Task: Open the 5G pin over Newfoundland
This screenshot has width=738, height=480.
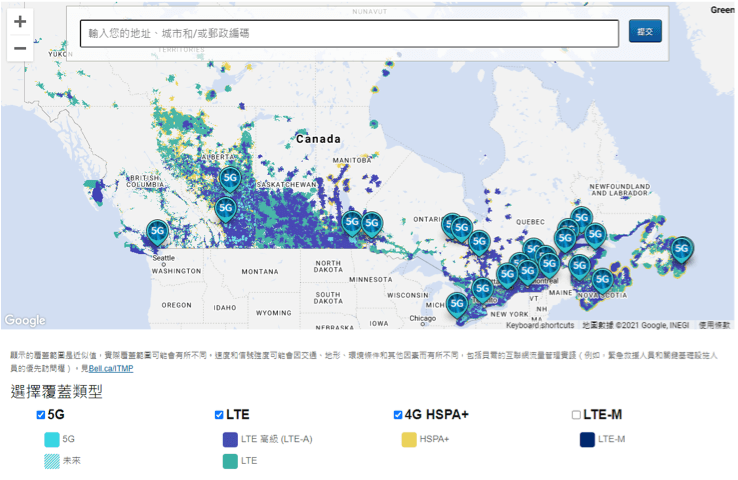Action: click(x=682, y=250)
